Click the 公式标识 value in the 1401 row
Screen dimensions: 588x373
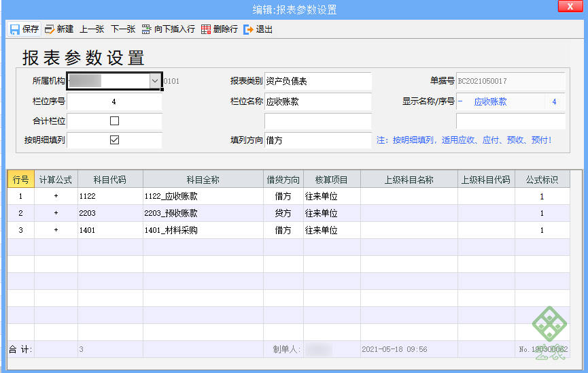[x=542, y=230]
